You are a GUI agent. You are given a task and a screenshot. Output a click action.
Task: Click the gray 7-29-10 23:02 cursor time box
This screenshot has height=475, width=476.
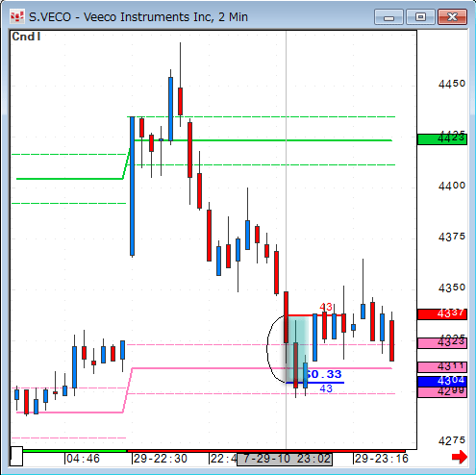click(285, 459)
